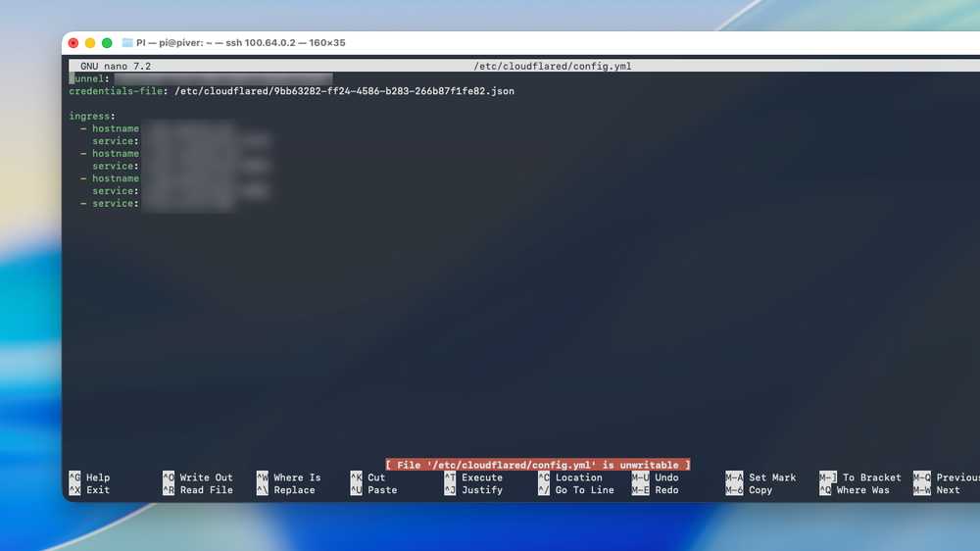The width and height of the screenshot is (980, 551).
Task: Click the M-] To Bracket shortcut
Action: 860,477
